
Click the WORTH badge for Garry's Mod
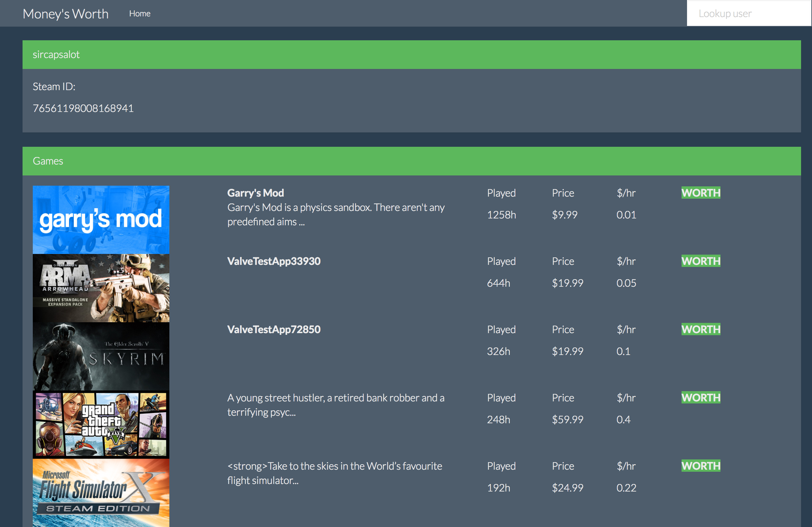701,193
